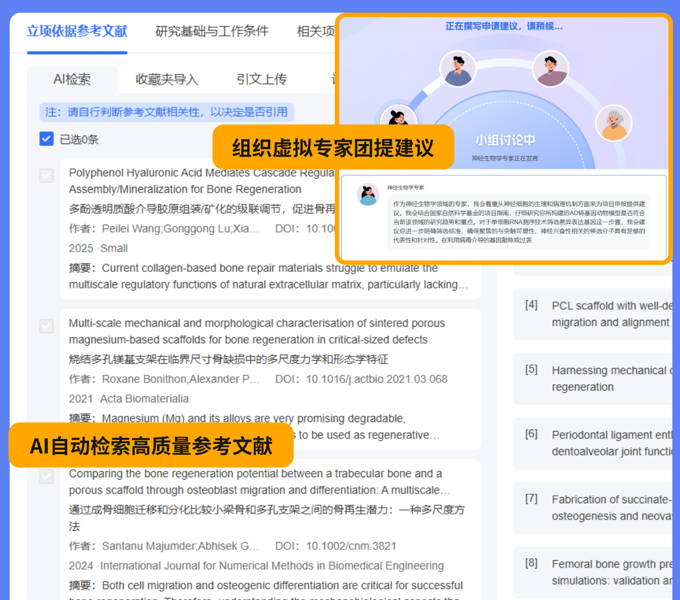Click DOI 10.1002/cnm.3821
The image size is (680, 600).
[351, 546]
